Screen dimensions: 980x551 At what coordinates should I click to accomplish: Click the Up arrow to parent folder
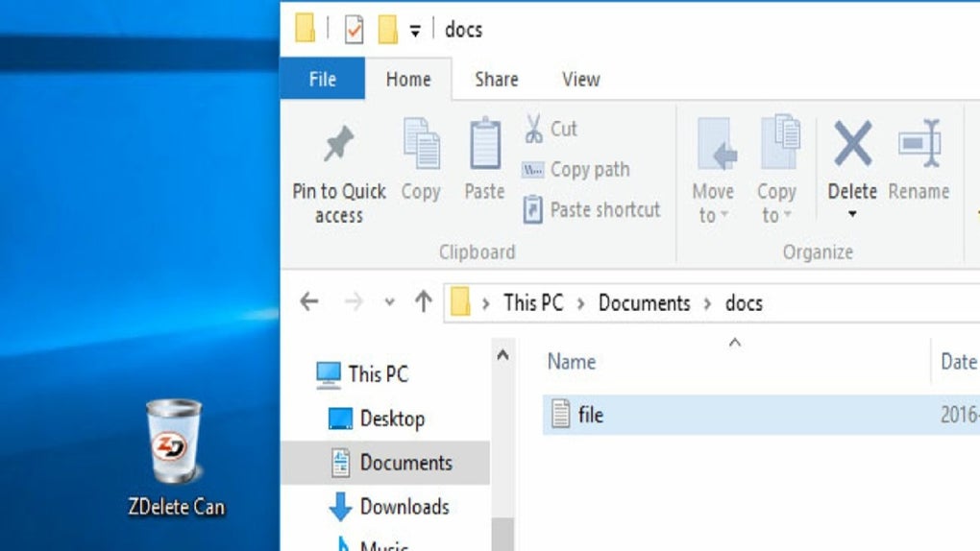tap(423, 301)
